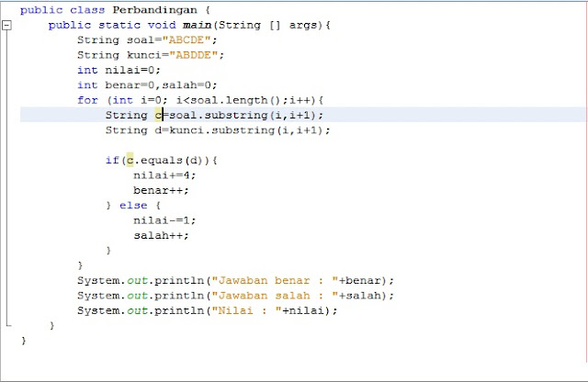Select the "ABCDE" string literal
This screenshot has width=588, height=382.
point(186,39)
